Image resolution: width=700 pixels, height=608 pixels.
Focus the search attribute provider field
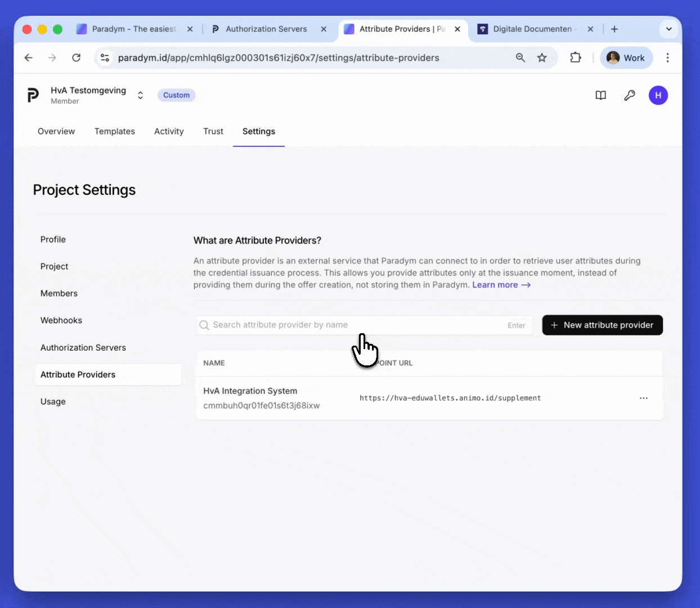355,325
